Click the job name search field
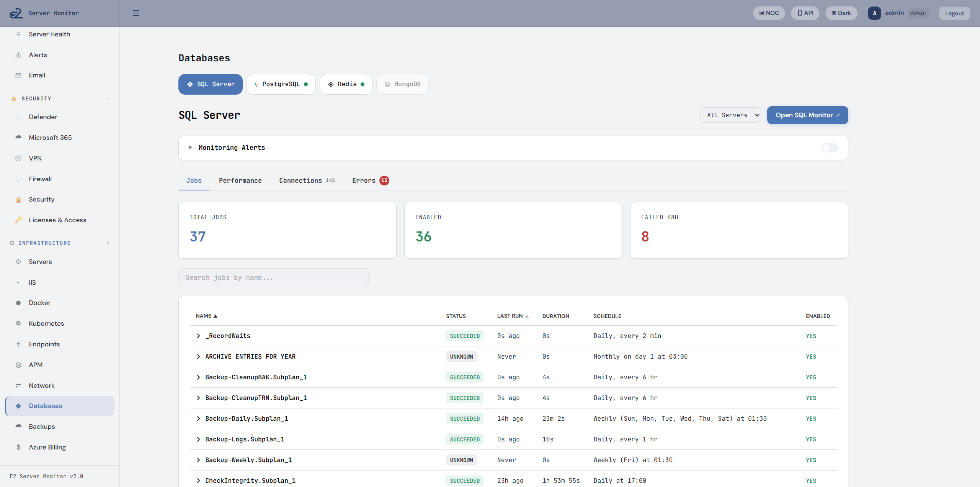 274,277
